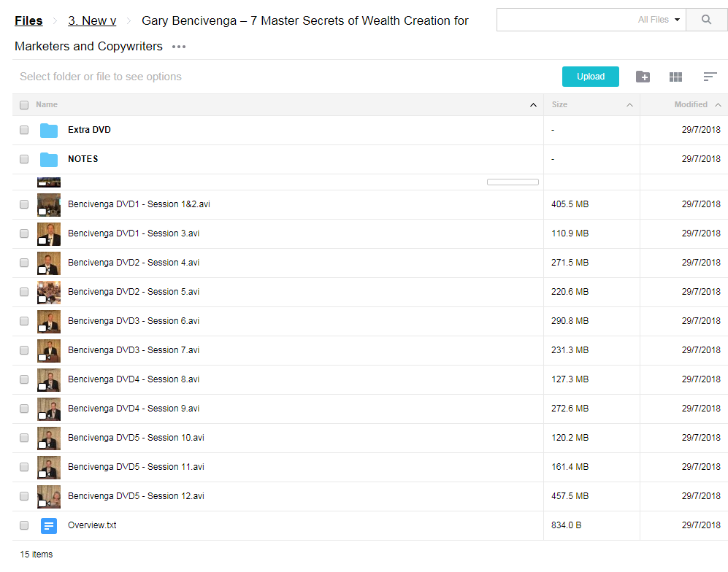Open Session 5 video thumbnail
The width and height of the screenshot is (728, 572).
(49, 292)
